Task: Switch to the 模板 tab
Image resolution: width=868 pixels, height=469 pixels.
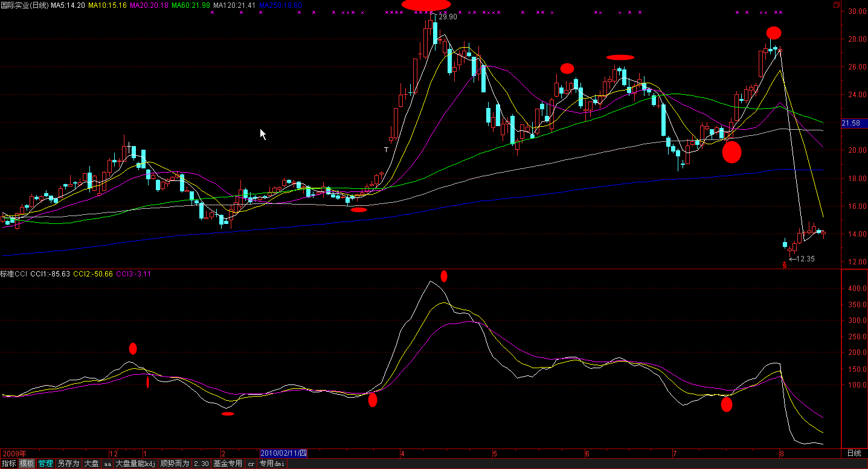Action: click(27, 464)
